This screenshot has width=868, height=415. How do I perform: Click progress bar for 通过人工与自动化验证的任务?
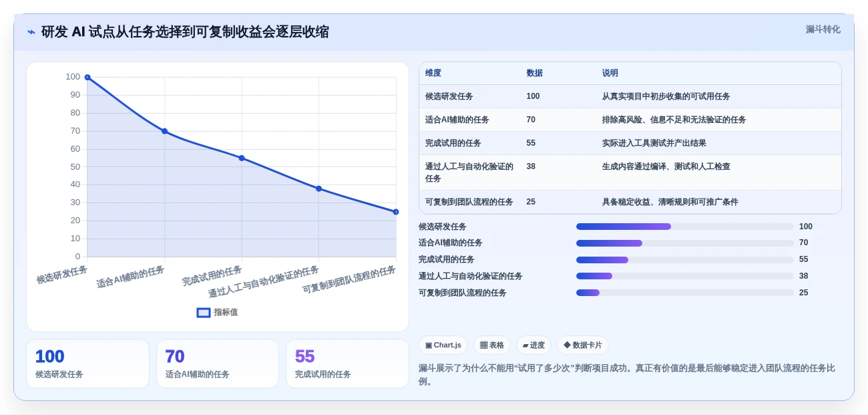(685, 276)
